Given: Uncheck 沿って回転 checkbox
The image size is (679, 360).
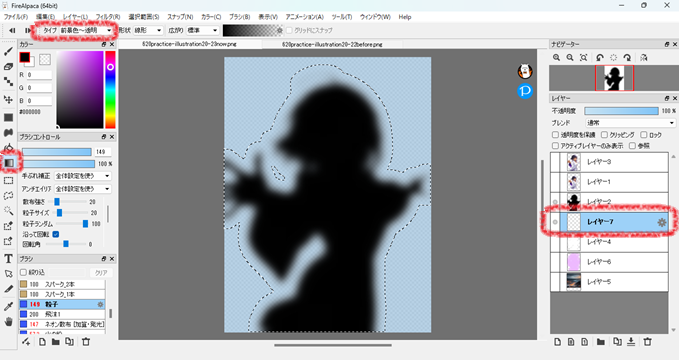Looking at the screenshot, I should [55, 234].
